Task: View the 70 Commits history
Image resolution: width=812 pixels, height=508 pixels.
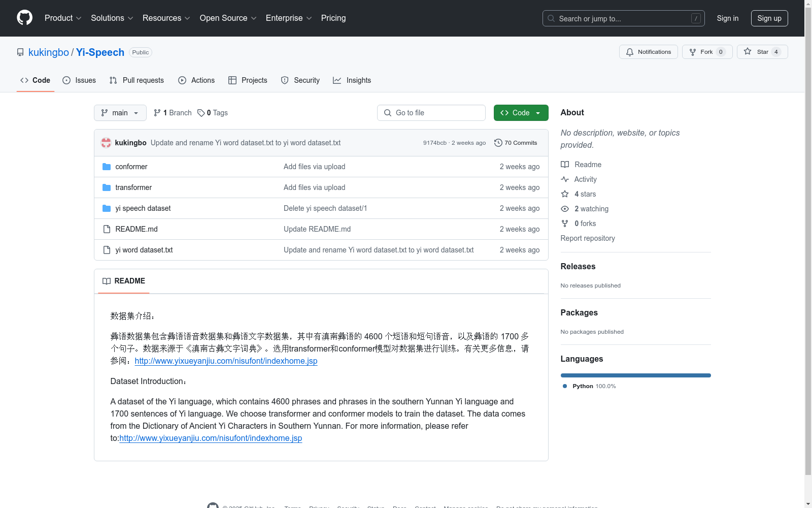Action: point(516,143)
